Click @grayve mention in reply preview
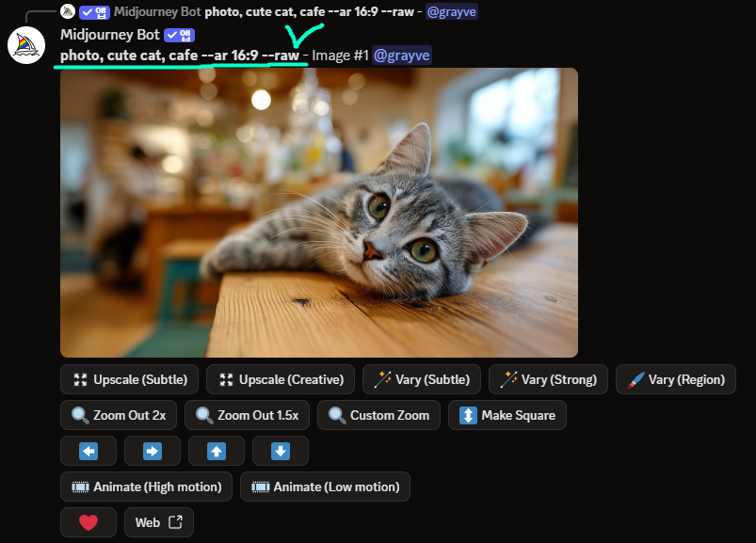Viewport: 756px width, 543px height. click(452, 11)
